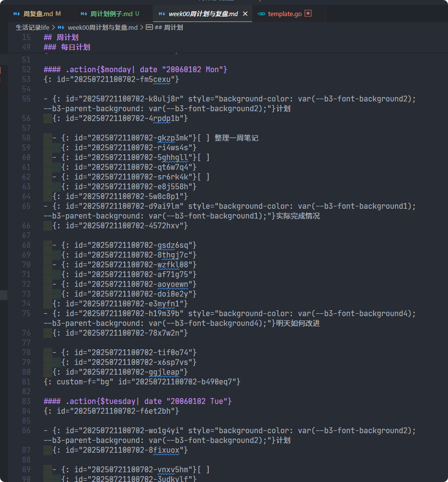
Task: Open the week00周计划与复盘.md breadcrumb
Action: pyautogui.click(x=103, y=28)
